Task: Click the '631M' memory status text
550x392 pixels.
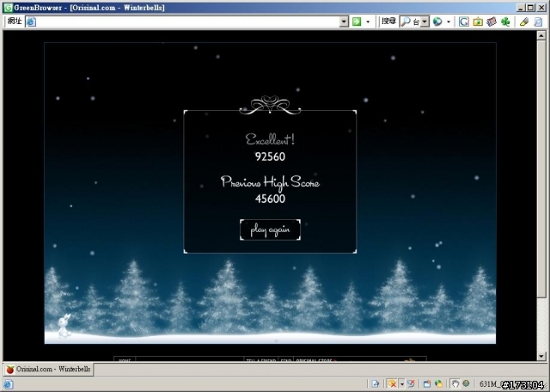Action: (491, 384)
